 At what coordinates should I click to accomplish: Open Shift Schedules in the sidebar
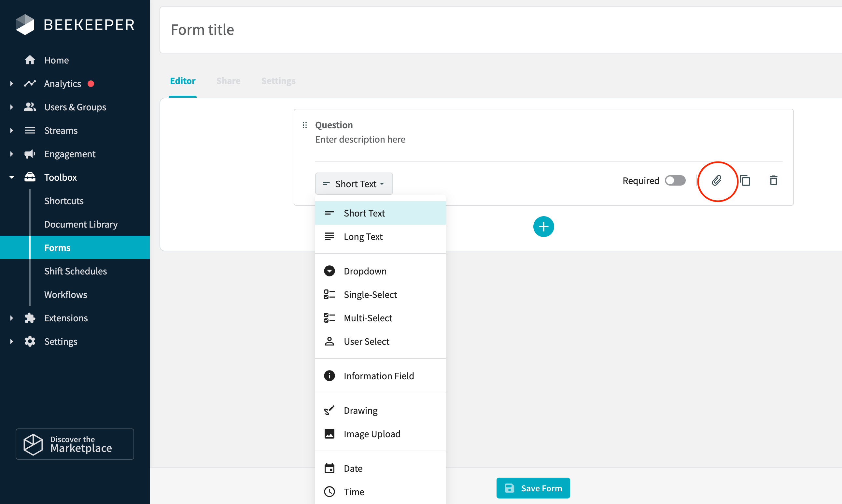[x=76, y=271]
